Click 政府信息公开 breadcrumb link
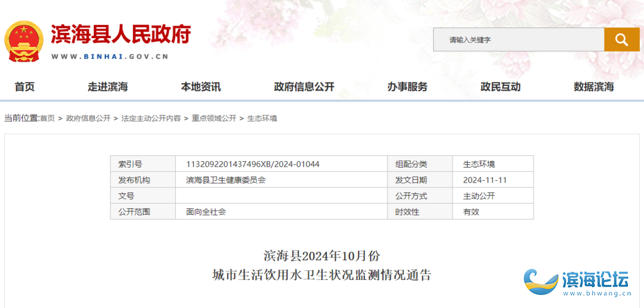Viewport: 644px width, 308px height. click(x=88, y=118)
